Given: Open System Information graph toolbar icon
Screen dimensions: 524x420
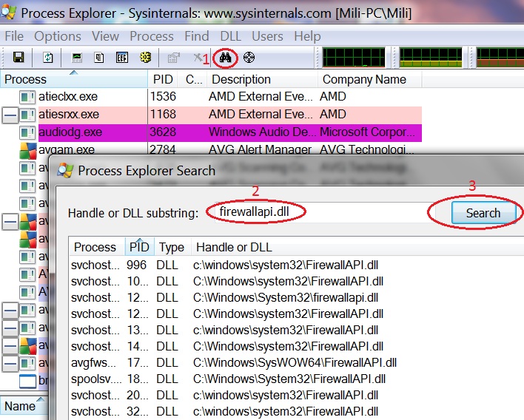Looking at the screenshot, I should point(77,58).
